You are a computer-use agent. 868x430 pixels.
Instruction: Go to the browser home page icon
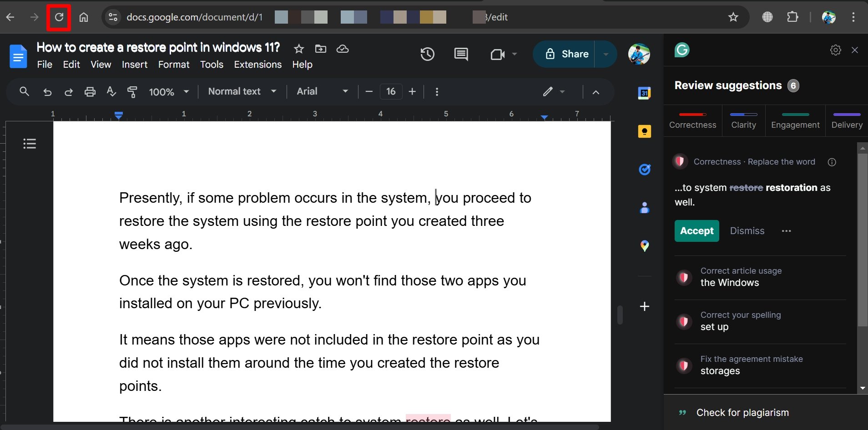(84, 17)
